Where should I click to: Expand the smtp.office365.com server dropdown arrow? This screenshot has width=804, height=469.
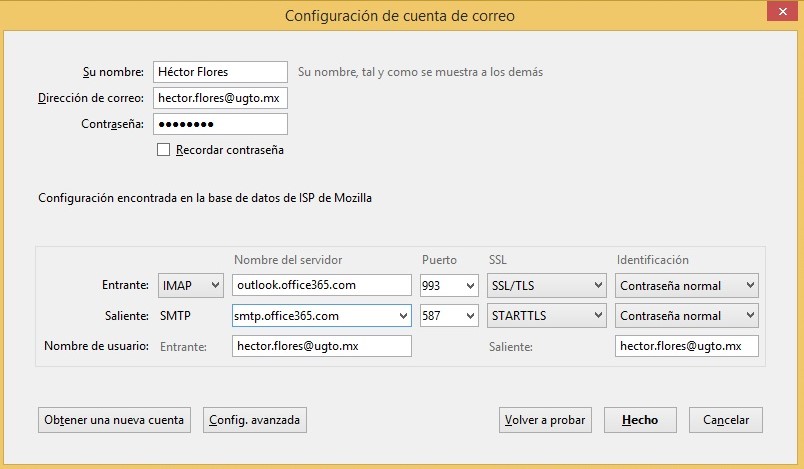[403, 316]
